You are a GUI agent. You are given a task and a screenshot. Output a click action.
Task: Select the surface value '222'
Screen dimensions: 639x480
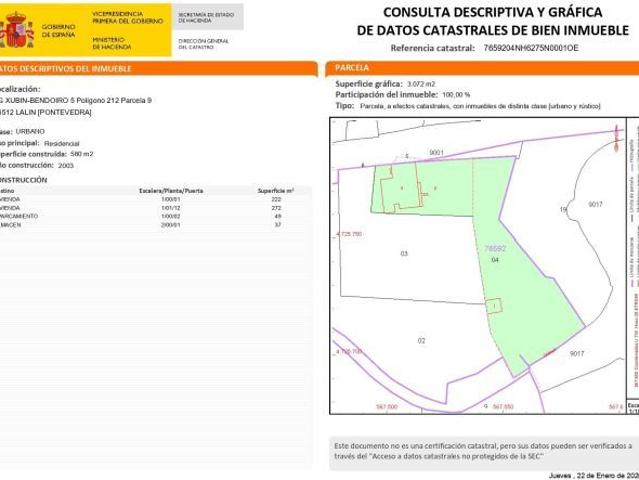coord(276,199)
